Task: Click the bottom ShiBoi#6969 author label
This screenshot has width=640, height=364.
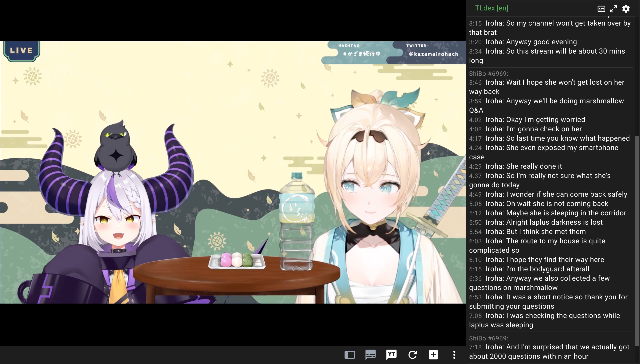Action: click(488, 338)
